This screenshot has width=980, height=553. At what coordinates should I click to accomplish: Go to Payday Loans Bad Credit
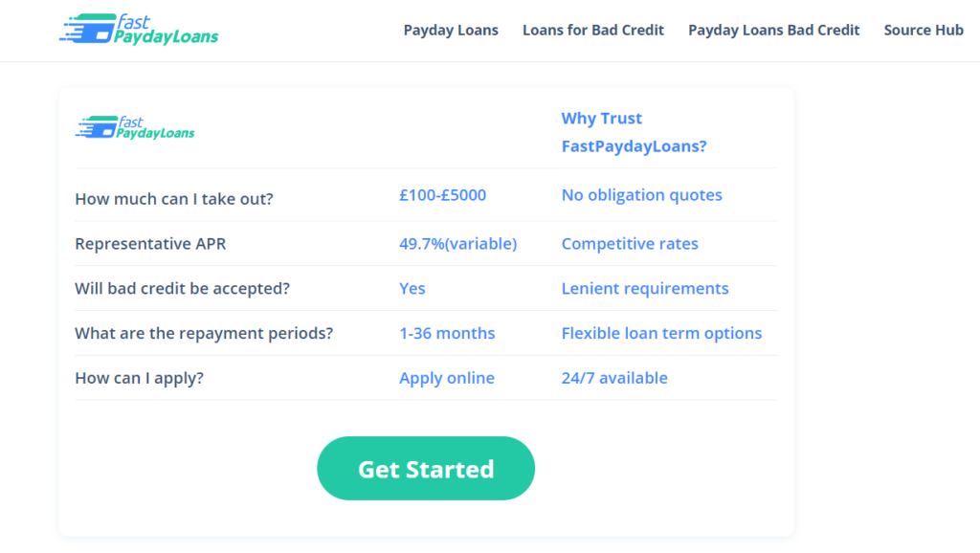[773, 31]
